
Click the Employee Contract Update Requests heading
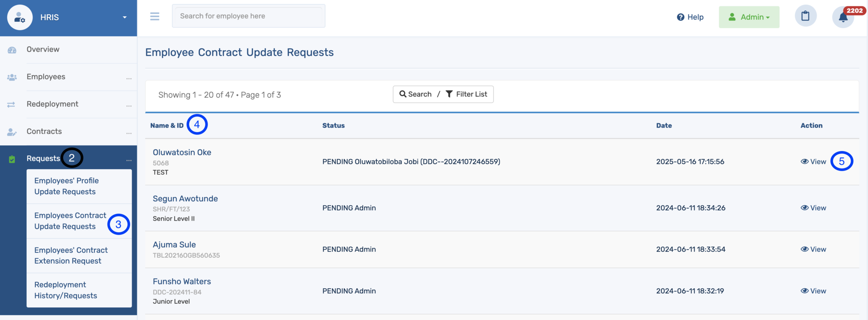(x=239, y=52)
